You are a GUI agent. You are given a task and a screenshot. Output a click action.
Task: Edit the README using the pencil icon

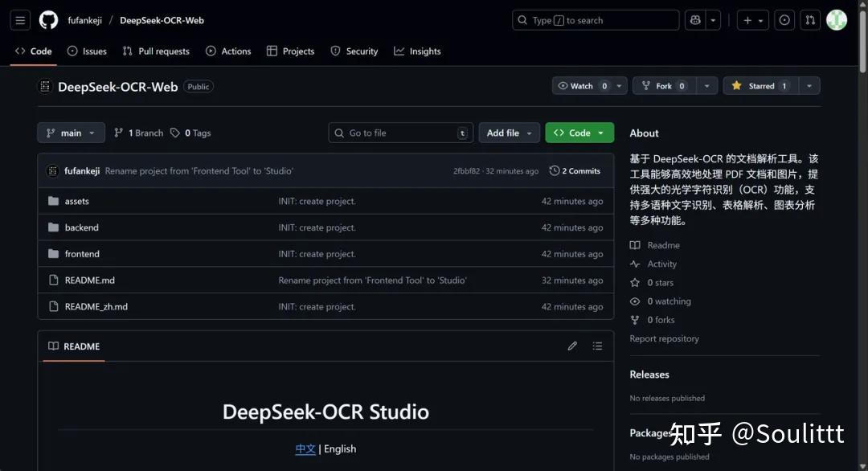coord(572,346)
